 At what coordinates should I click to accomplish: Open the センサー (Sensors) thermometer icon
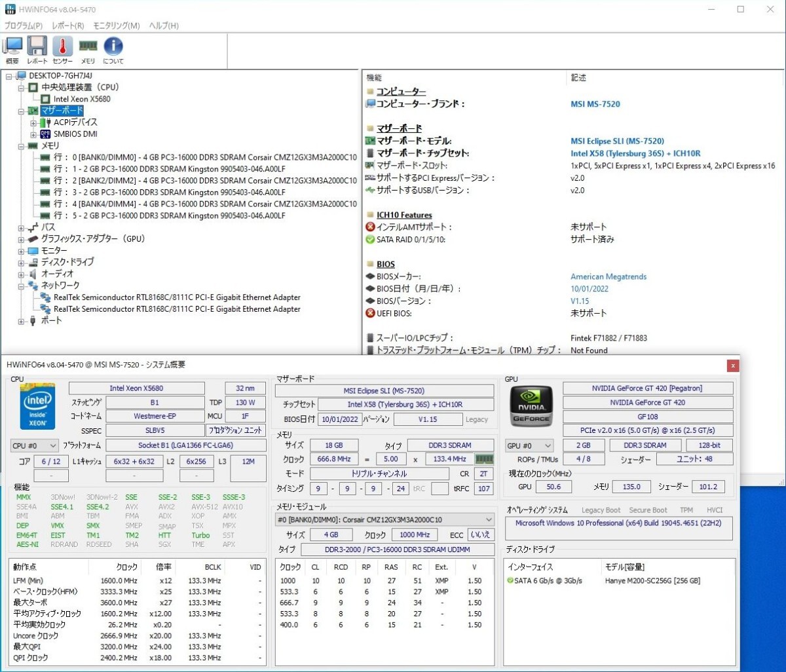(63, 47)
